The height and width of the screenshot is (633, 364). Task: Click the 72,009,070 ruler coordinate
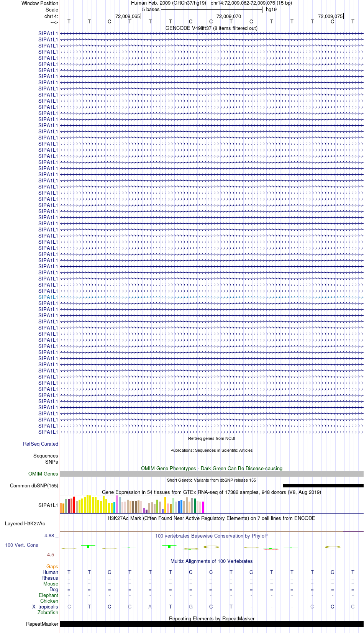(x=229, y=16)
